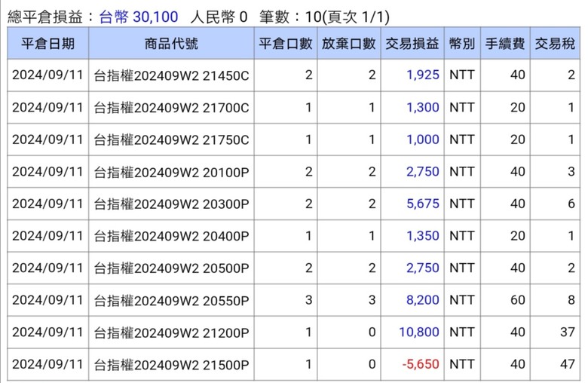The image size is (588, 383).
Task: Click abandoned lots 2 in 20100P row
Action: (372, 171)
